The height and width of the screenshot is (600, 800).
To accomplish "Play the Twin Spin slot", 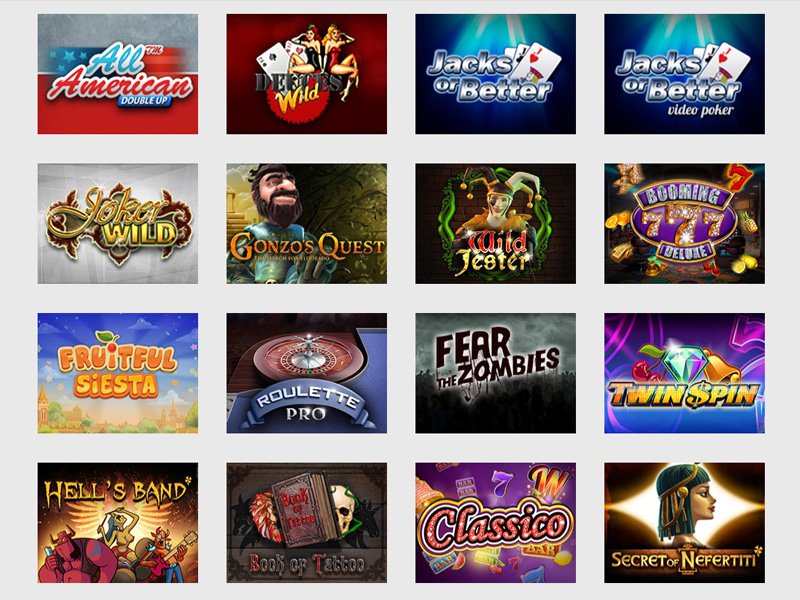I will [684, 373].
